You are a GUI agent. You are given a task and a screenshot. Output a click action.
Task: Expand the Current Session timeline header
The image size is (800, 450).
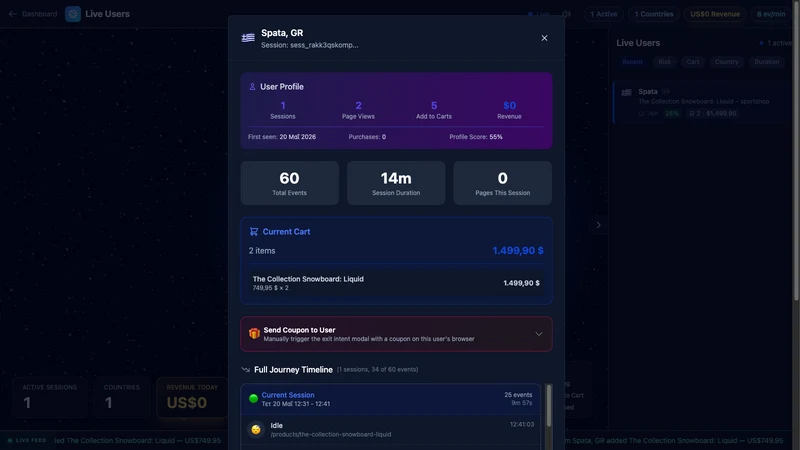(390, 399)
